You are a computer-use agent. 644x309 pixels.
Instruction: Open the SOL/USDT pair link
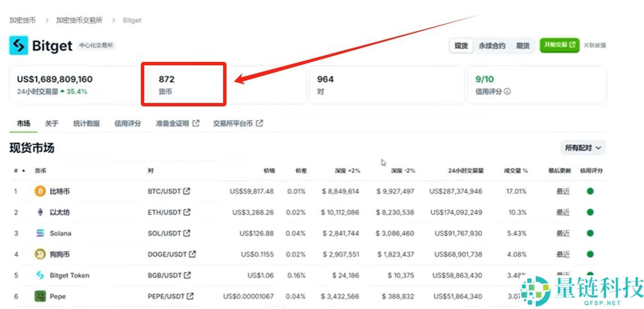point(169,233)
